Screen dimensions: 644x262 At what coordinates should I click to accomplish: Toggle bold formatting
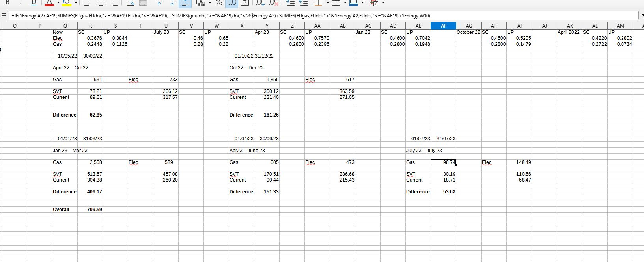point(7,3)
